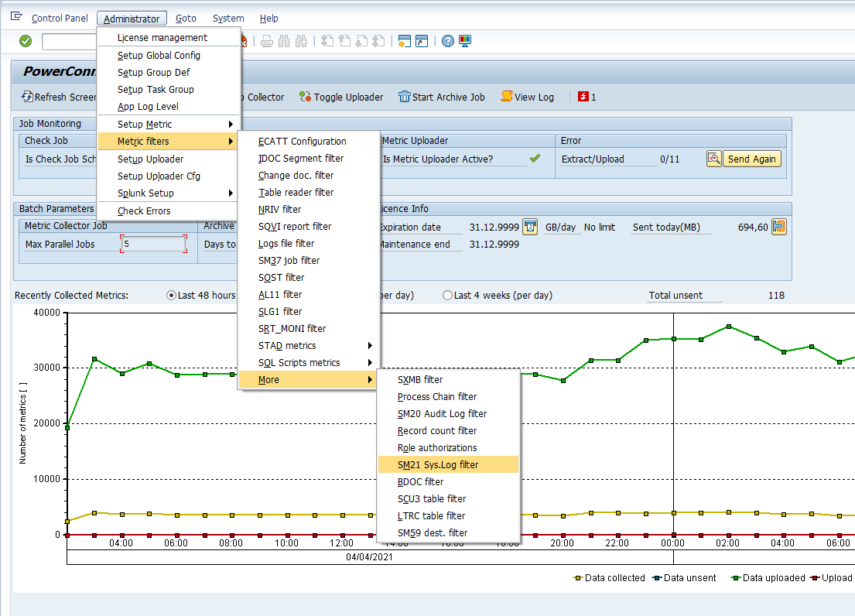Click the license expiration date icon
This screenshot has height=616, width=855.
[530, 227]
